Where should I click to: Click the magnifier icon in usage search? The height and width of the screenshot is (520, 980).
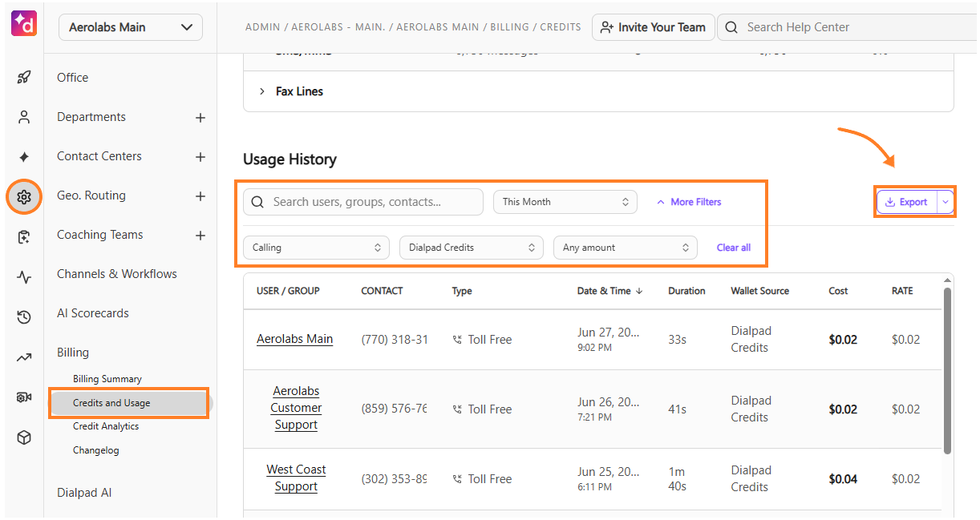coord(257,202)
